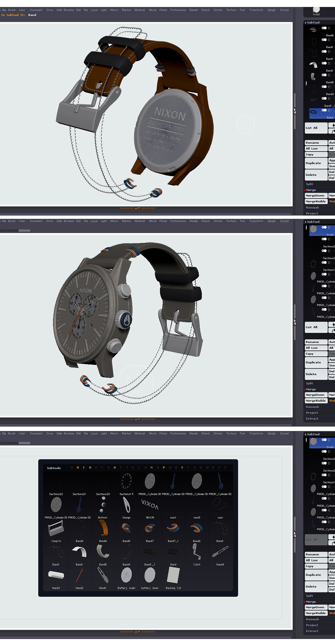
Task: Expand the Split section in top screenshot
Action: point(309,184)
